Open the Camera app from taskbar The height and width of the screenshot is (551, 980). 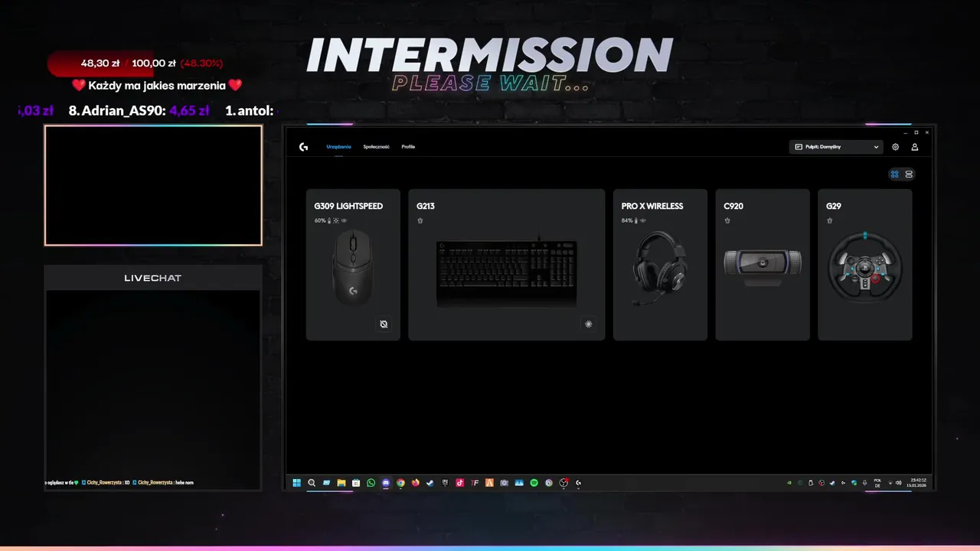point(504,483)
